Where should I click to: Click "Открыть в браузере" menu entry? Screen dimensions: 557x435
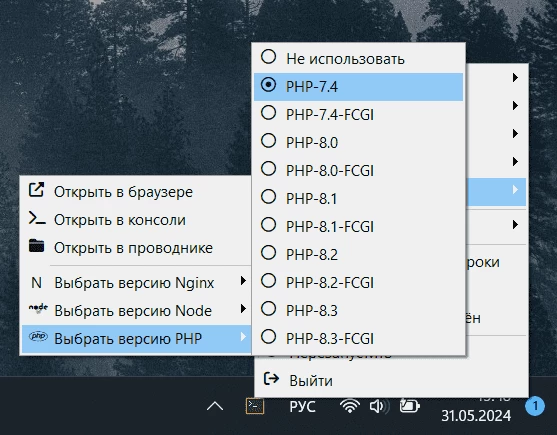point(136,192)
